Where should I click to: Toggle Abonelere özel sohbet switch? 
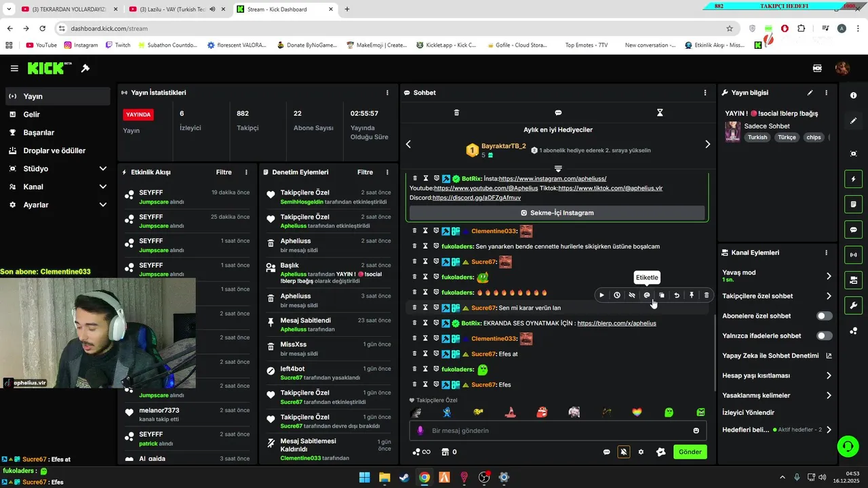[x=824, y=316]
